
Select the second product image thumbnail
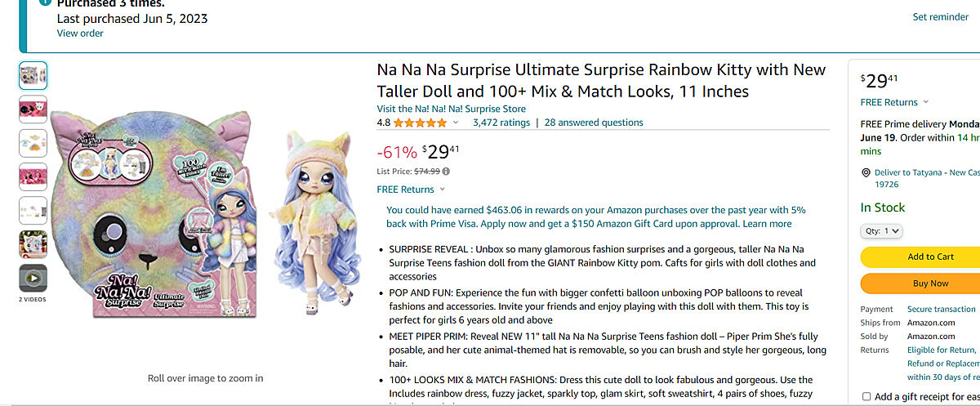pos(33,109)
